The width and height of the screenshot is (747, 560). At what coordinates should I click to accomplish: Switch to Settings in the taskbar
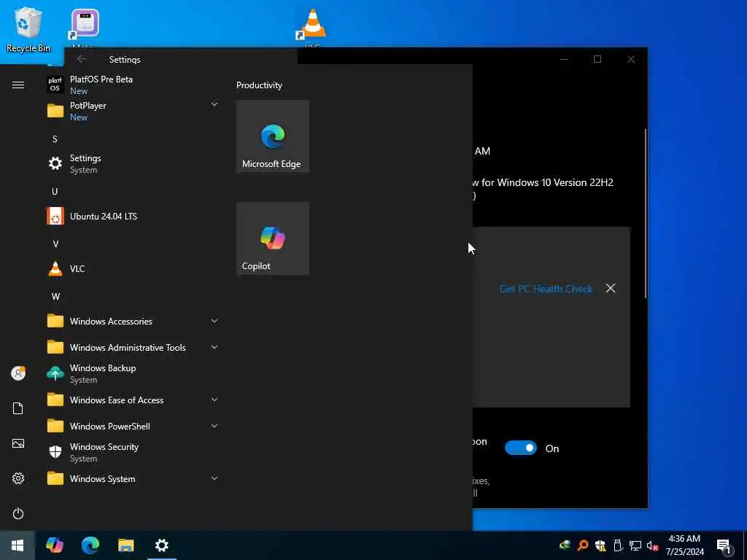(161, 545)
